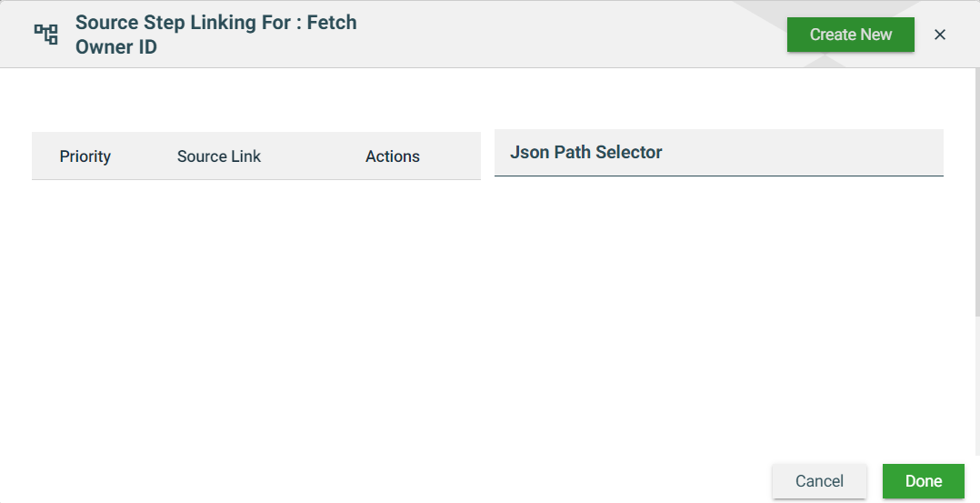This screenshot has width=980, height=503.
Task: Click the "Owner ID" text in the title
Action: click(x=116, y=47)
